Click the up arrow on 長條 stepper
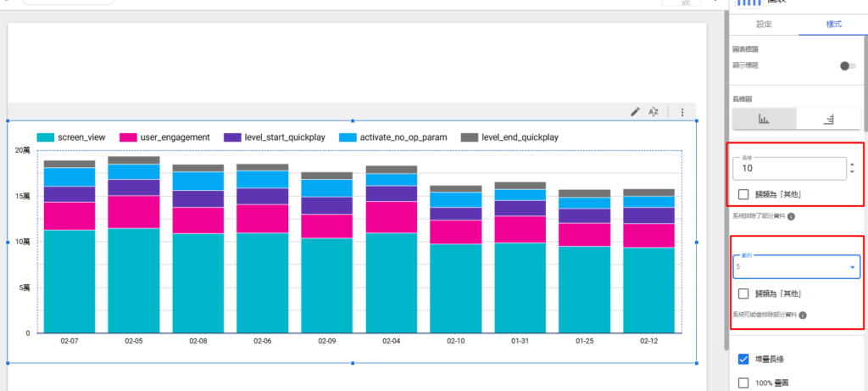 (x=852, y=165)
